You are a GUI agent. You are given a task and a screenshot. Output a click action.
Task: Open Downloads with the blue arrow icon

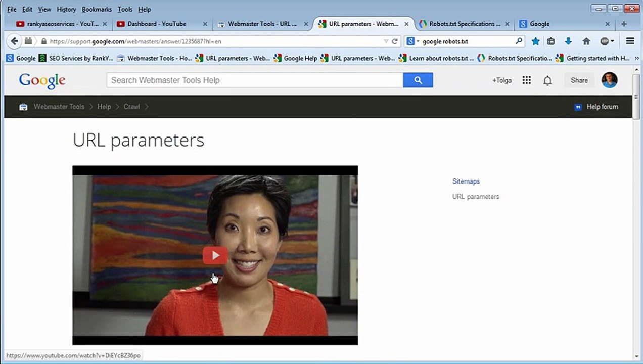coord(568,41)
